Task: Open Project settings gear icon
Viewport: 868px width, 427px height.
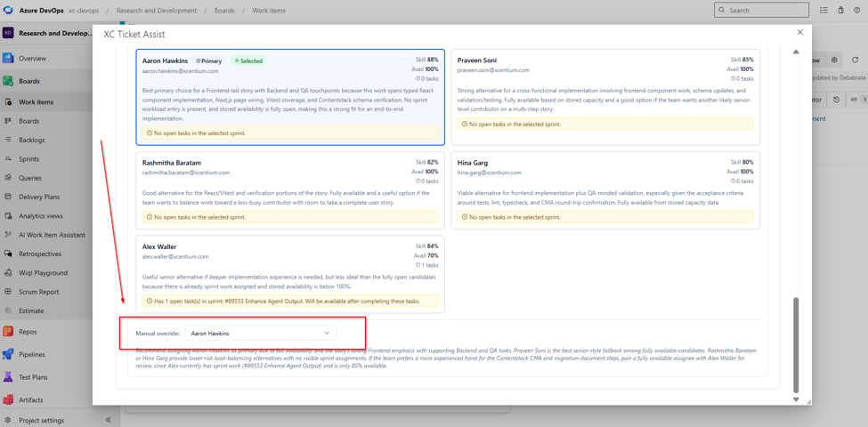Action: [x=8, y=421]
